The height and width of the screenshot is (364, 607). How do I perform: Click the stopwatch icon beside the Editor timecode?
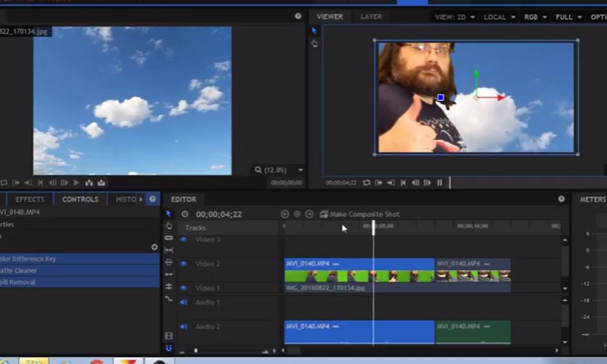tap(185, 214)
